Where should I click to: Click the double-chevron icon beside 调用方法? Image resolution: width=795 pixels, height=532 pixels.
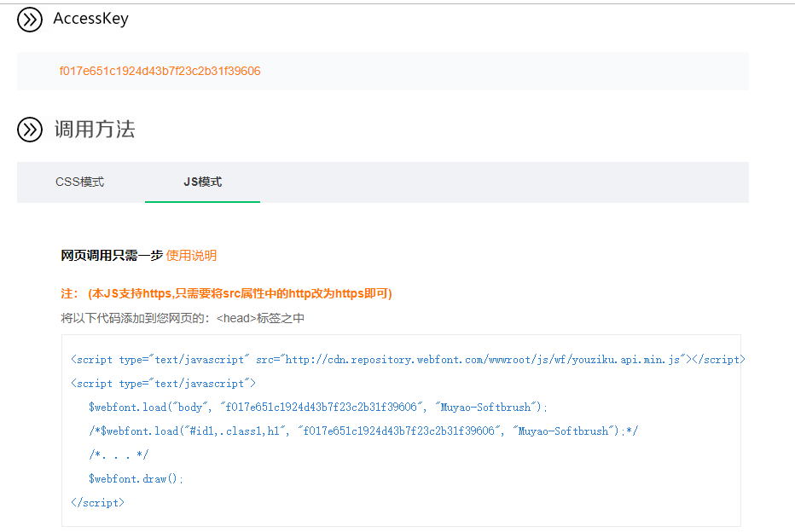pyautogui.click(x=30, y=130)
